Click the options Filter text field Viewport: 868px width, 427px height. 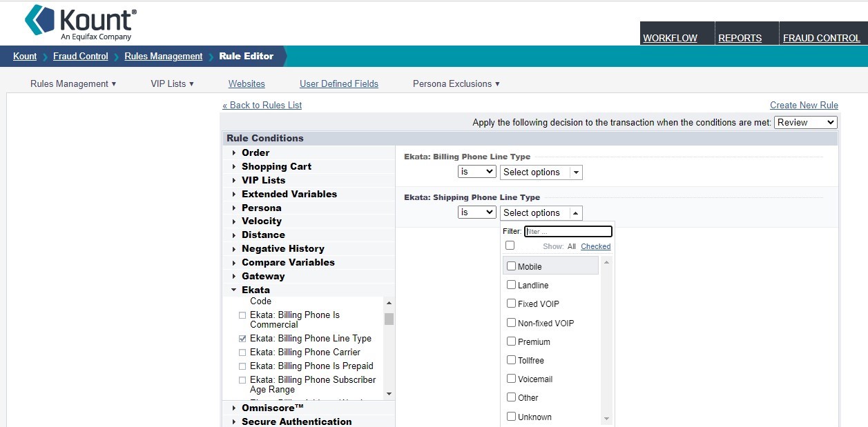pos(568,232)
